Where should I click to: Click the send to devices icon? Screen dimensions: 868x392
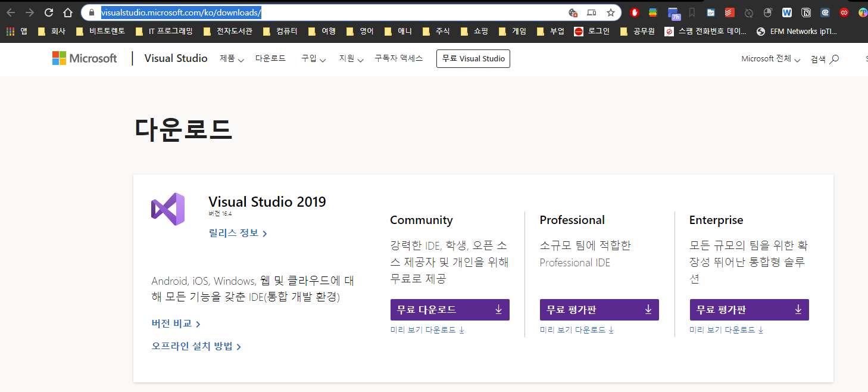[x=591, y=12]
